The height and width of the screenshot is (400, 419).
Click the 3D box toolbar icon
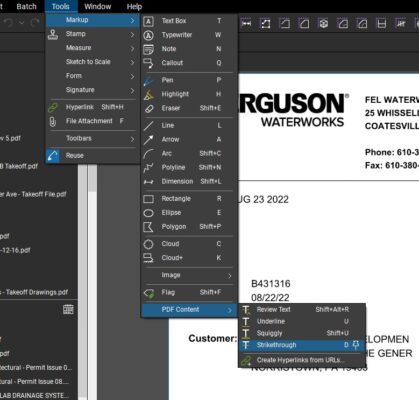[x=323, y=24]
